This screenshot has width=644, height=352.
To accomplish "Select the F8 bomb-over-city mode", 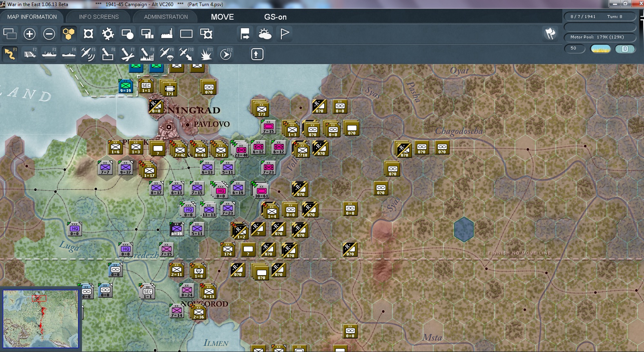I will tap(147, 54).
